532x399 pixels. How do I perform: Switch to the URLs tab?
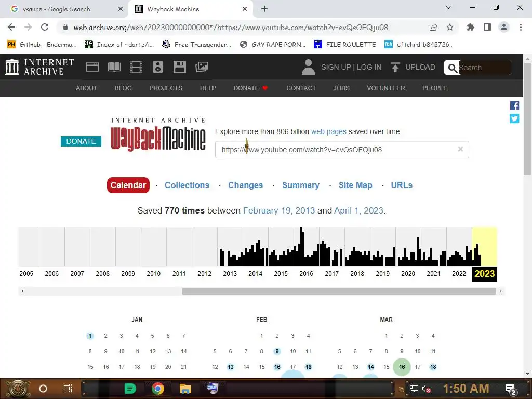pyautogui.click(x=402, y=185)
